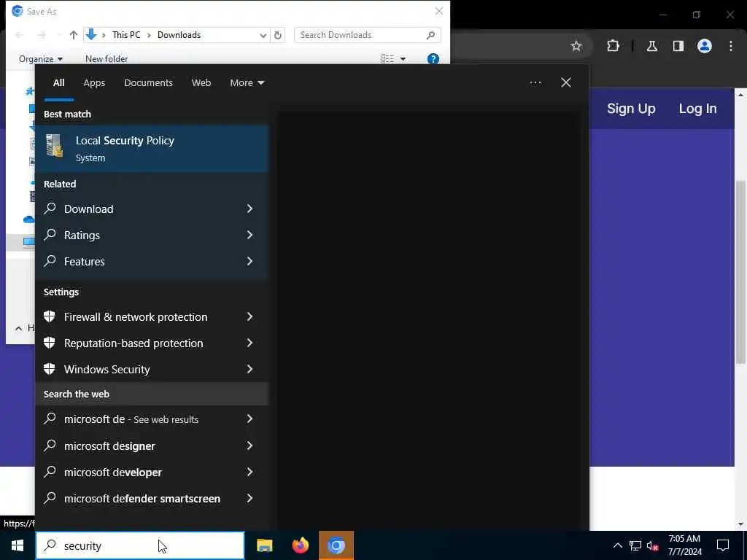Image resolution: width=747 pixels, height=560 pixels.
Task: Toggle Chrome side panel icon
Action: (678, 46)
